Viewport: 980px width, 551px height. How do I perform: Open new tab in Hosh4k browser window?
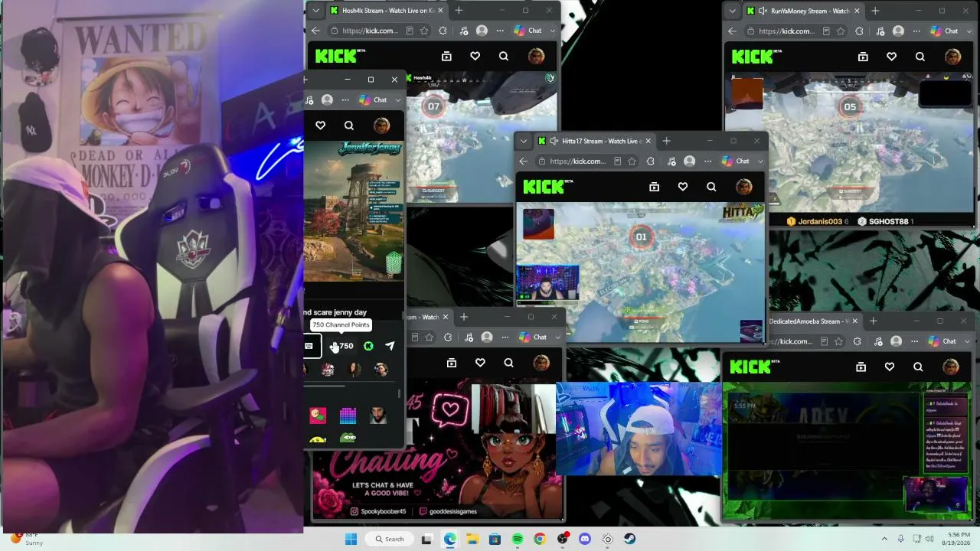(x=459, y=11)
